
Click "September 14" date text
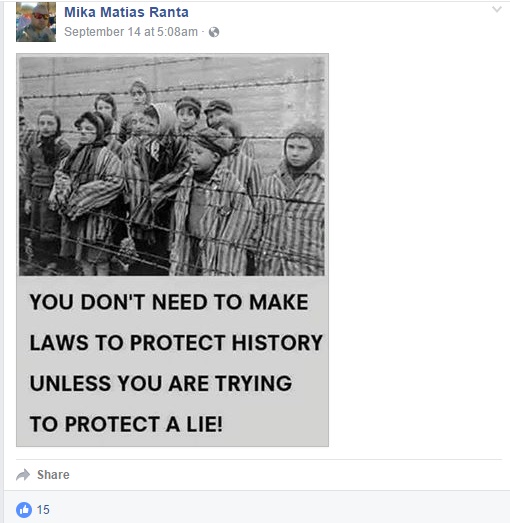tap(102, 32)
